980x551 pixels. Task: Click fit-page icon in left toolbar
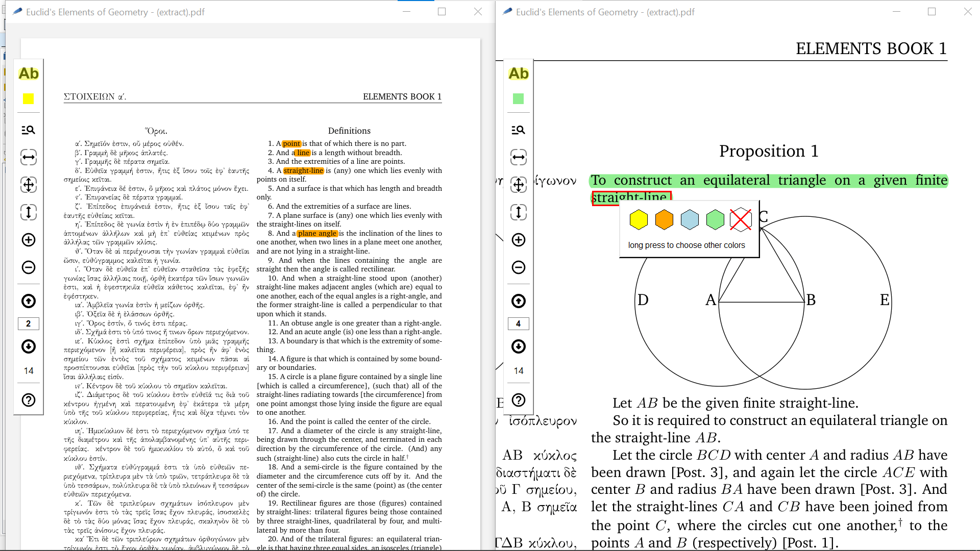click(x=29, y=185)
